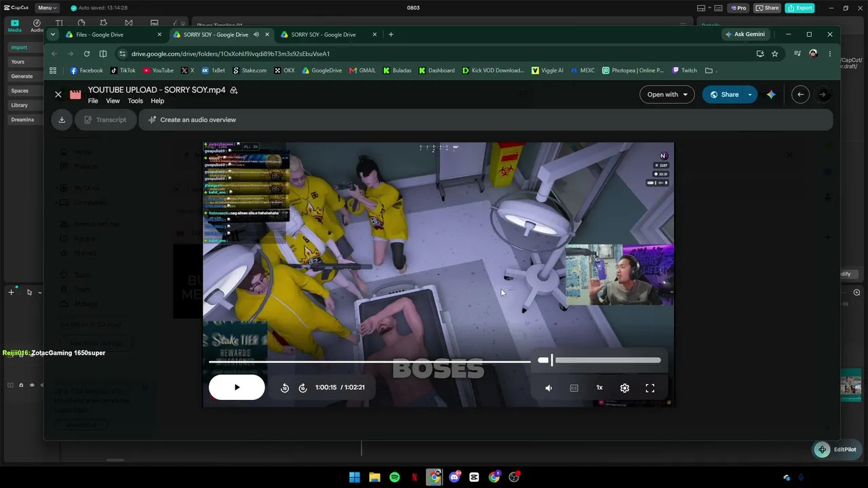The width and height of the screenshot is (868, 488).
Task: Open video player settings gear
Action: (625, 388)
